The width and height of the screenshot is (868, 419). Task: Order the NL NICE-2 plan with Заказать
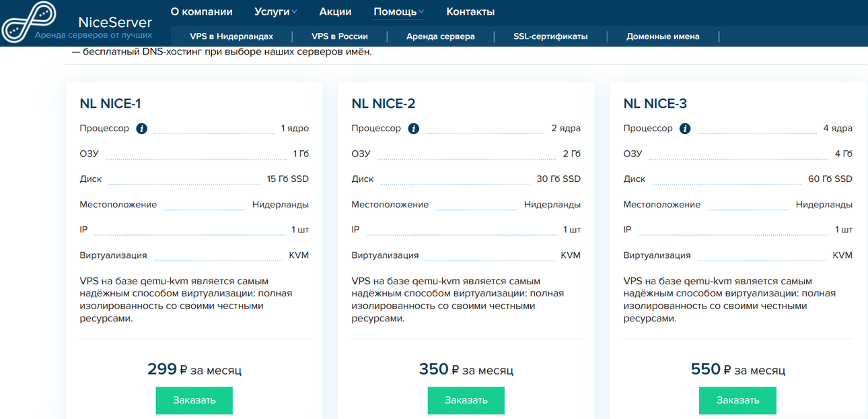tap(466, 400)
